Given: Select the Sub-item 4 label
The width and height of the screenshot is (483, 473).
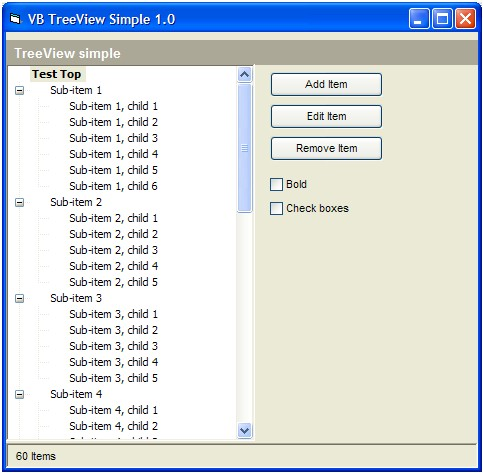Looking at the screenshot, I should (76, 394).
